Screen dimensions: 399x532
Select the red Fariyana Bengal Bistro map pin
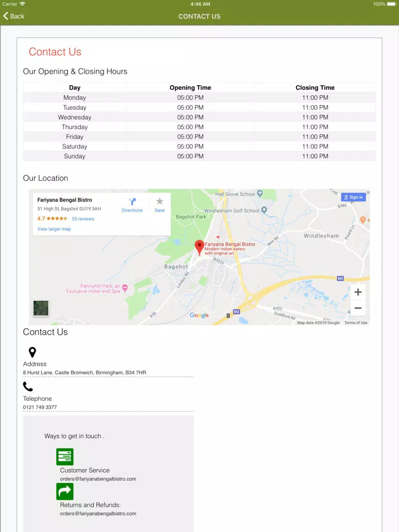click(x=199, y=247)
